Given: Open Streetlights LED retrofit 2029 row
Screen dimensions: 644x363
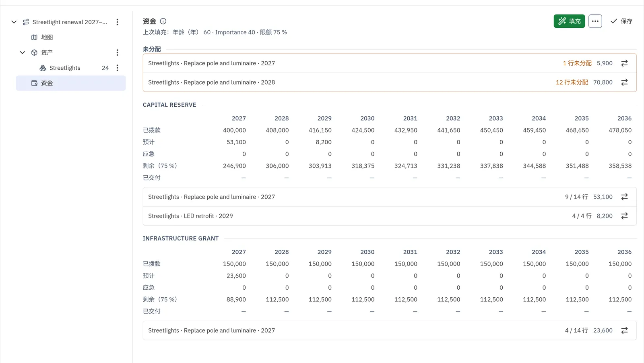Looking at the screenshot, I should 390,216.
